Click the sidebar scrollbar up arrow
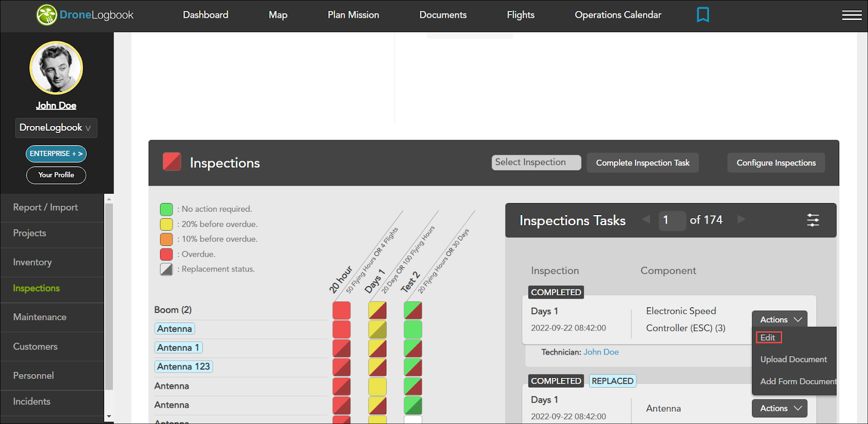 pyautogui.click(x=109, y=199)
